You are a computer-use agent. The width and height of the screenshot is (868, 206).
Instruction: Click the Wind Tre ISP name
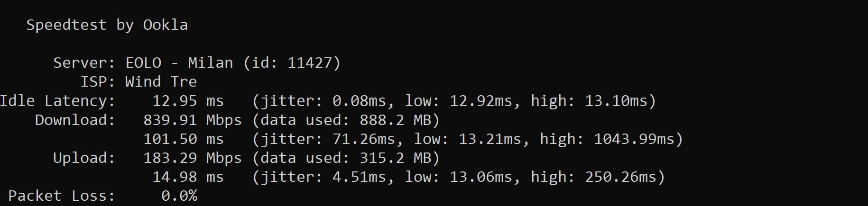pos(161,81)
